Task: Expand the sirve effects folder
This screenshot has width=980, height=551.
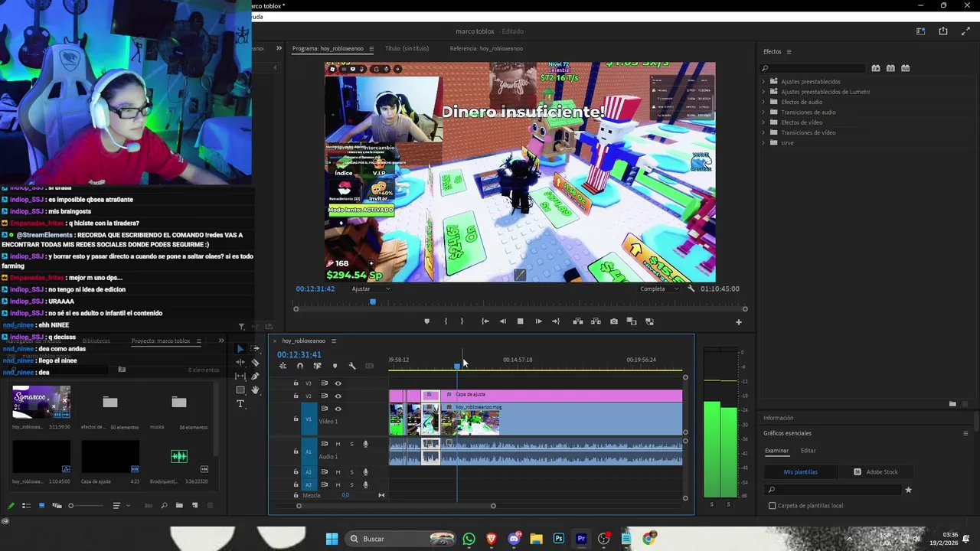Action: click(763, 143)
